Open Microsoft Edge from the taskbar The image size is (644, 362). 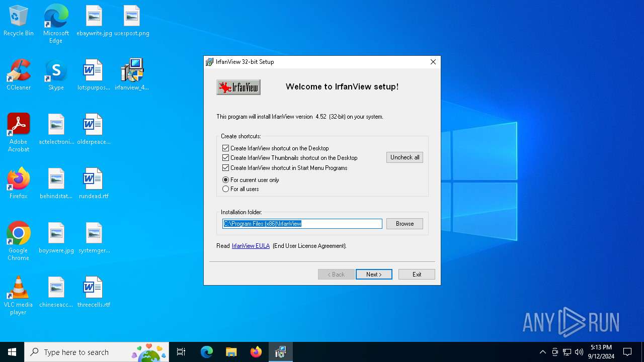click(207, 352)
